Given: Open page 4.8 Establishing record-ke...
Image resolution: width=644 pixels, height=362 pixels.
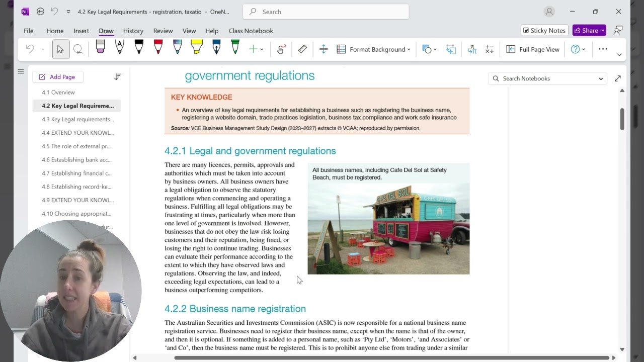Looking at the screenshot, I should click(76, 187).
